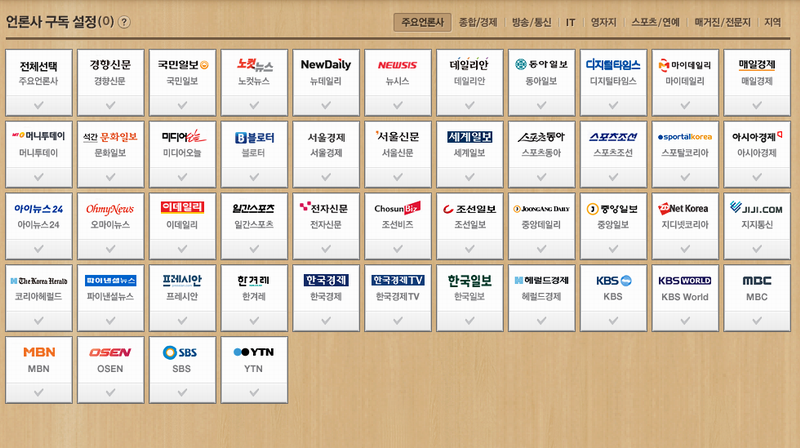Viewport: 800px width, 448px height.
Task: Open the 매거진/전문지 category tab
Action: pyautogui.click(x=722, y=22)
